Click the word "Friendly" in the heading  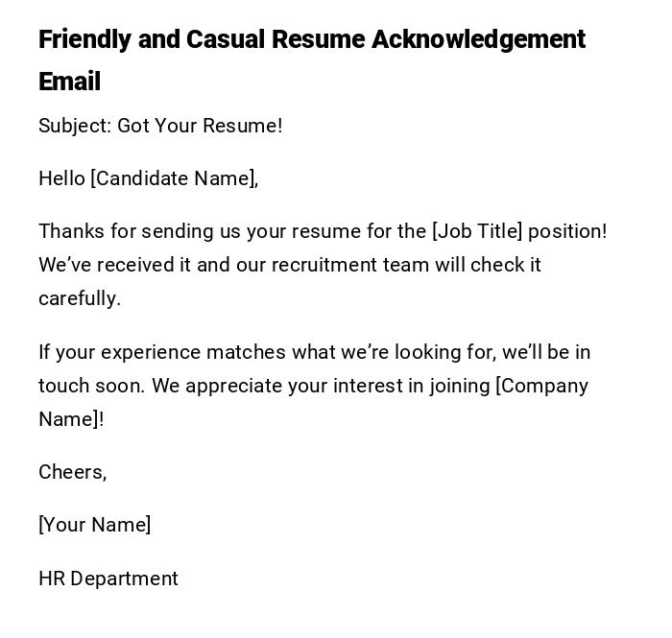point(84,39)
